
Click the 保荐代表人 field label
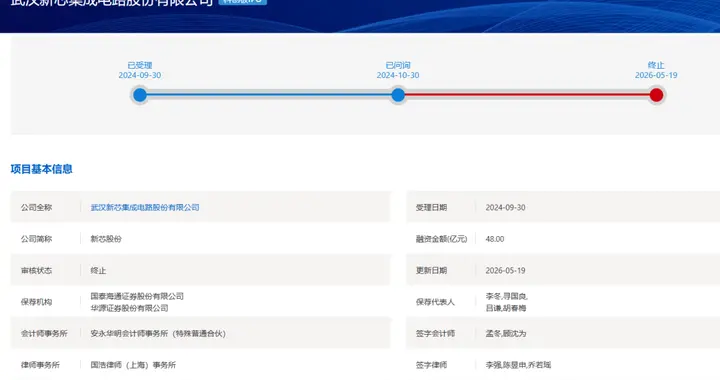point(435,302)
